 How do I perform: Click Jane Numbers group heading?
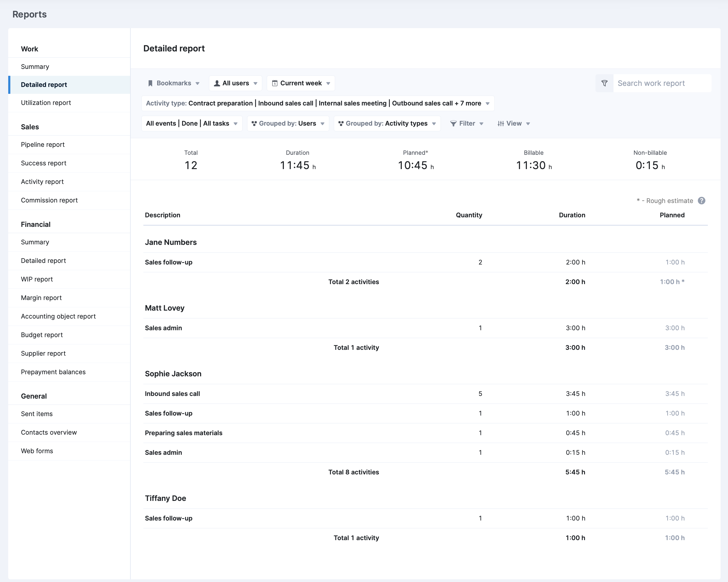(x=171, y=242)
